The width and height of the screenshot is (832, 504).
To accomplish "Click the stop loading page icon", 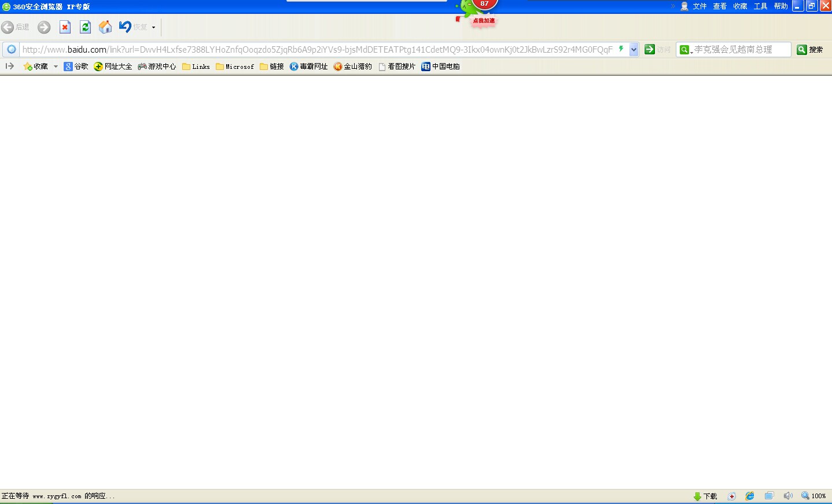I will [x=65, y=27].
